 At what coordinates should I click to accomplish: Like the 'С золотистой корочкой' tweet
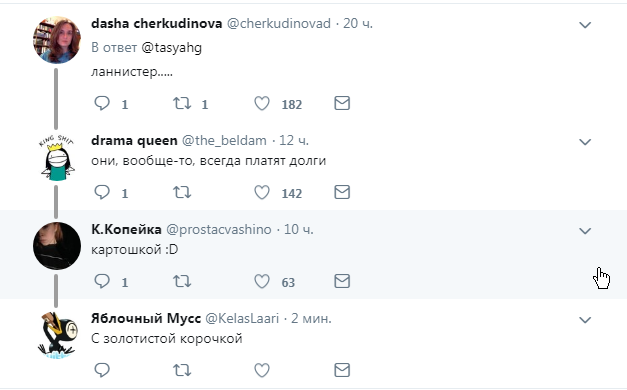262,370
